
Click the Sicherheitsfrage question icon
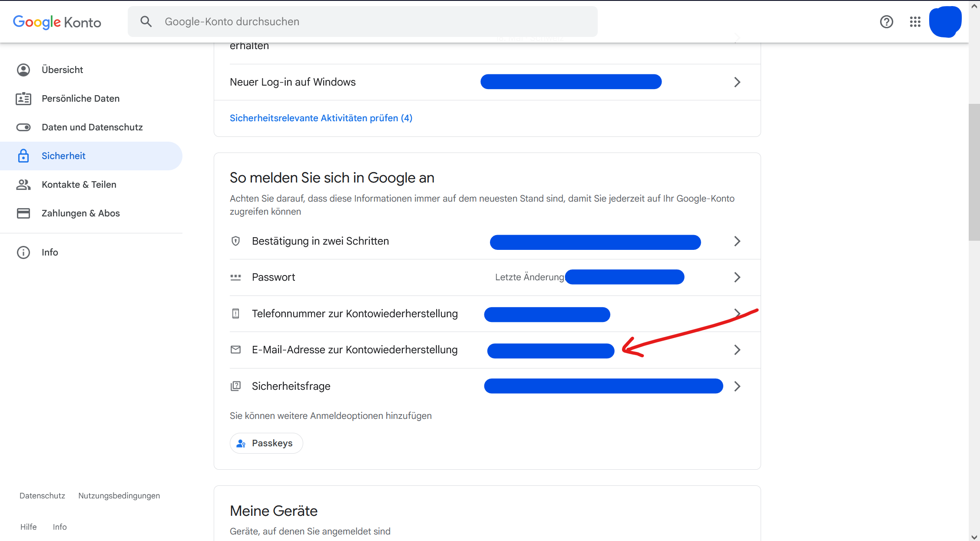[x=235, y=386]
